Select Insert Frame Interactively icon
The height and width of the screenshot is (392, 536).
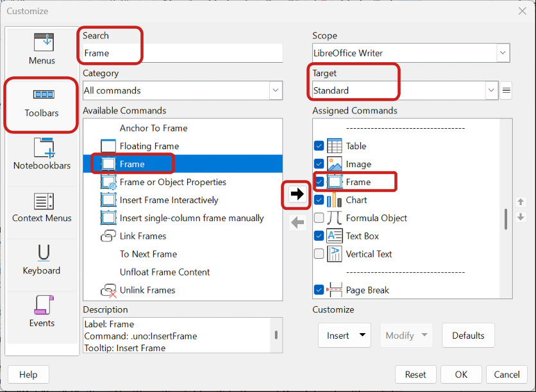(108, 200)
